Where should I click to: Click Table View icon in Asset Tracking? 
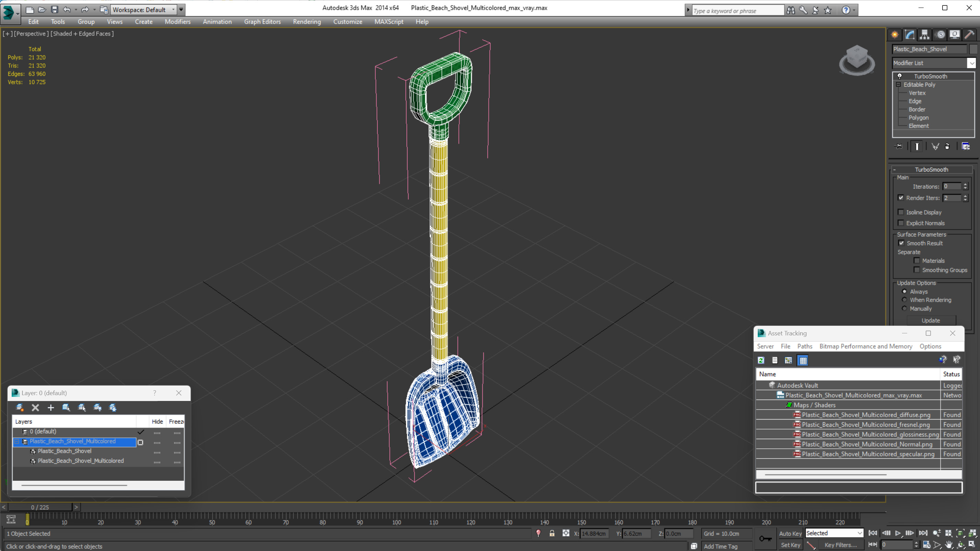point(803,360)
